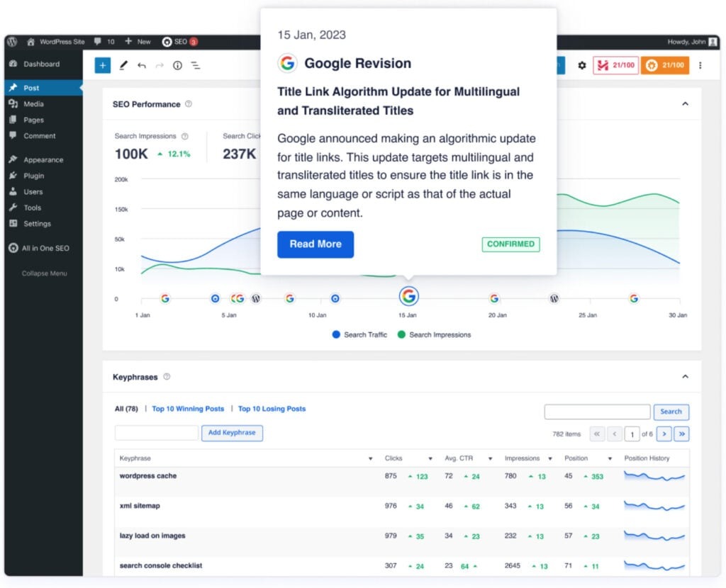Click the Google icon marker on 15 Jan
The width and height of the screenshot is (726, 588).
tap(409, 296)
